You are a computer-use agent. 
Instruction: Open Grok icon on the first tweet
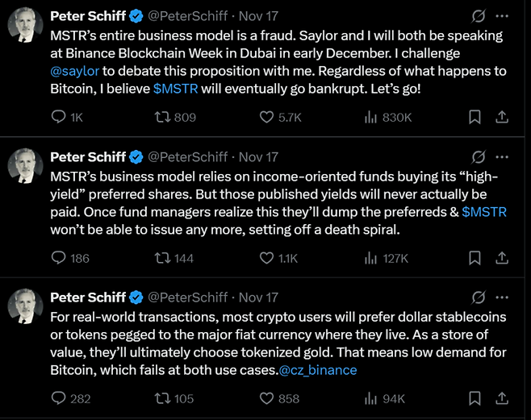pos(478,16)
